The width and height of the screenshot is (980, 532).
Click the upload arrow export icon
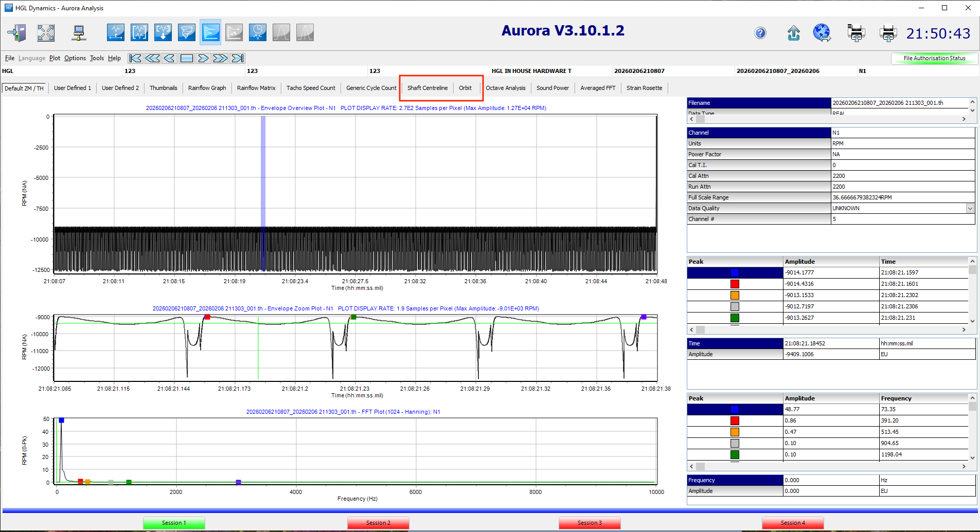tap(793, 33)
